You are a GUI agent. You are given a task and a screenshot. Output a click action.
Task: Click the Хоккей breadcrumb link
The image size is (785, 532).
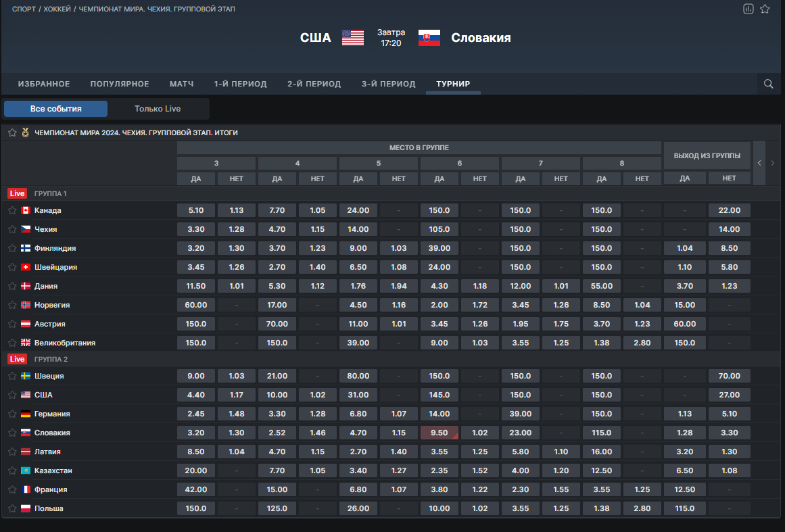coord(57,9)
